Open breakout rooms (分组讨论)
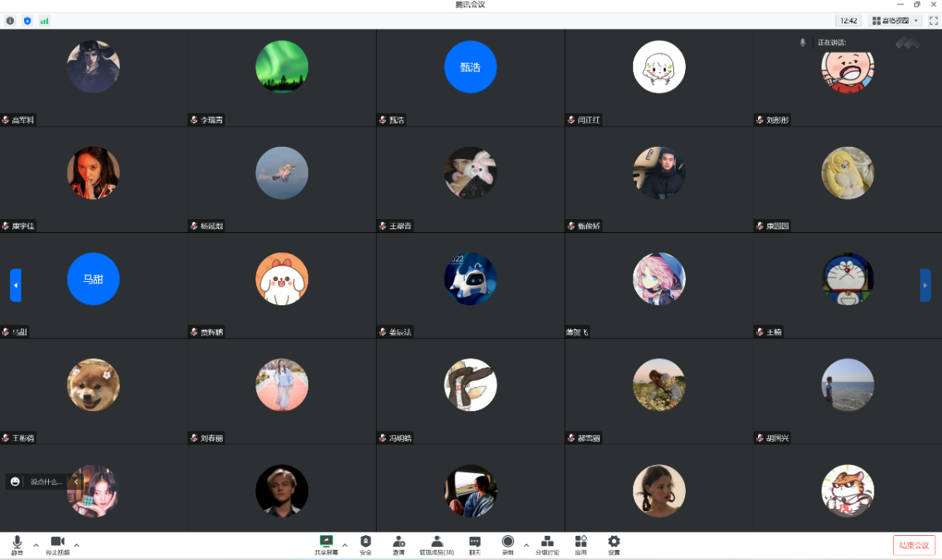The image size is (942, 560). (547, 544)
